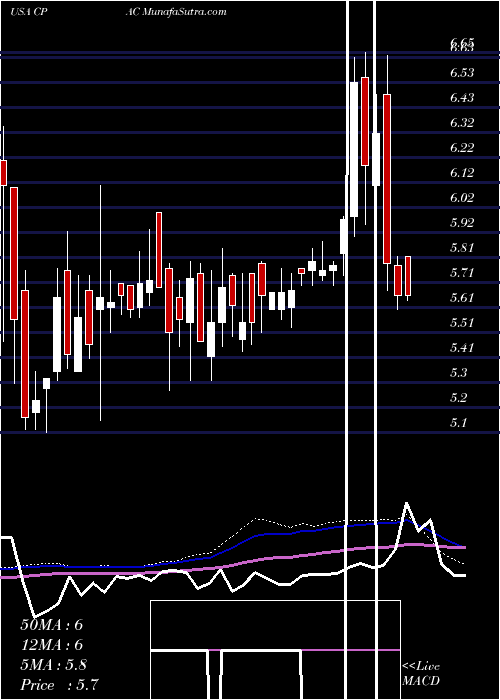The image size is (500, 700).
Task: Click the 6.43 price axis label
Action: coord(462,97)
